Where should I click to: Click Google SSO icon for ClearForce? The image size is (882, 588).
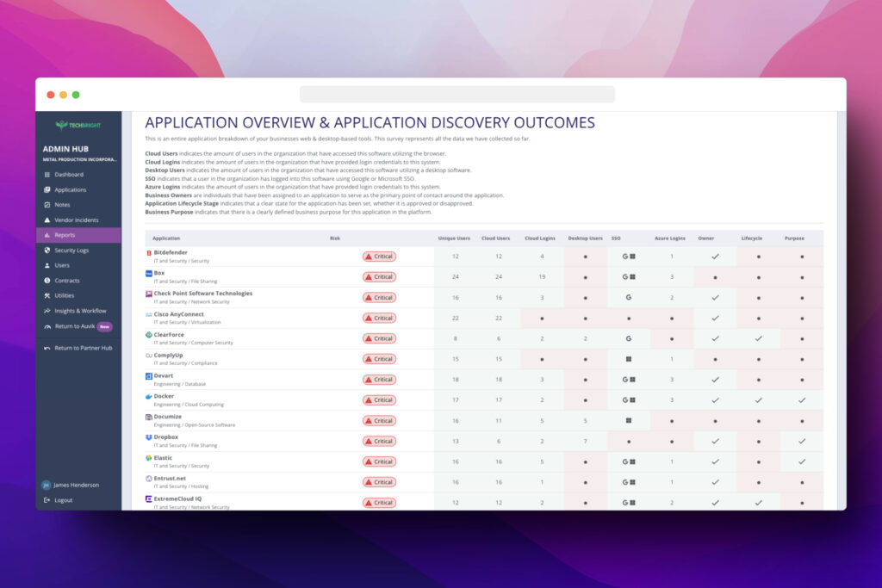[628, 339]
